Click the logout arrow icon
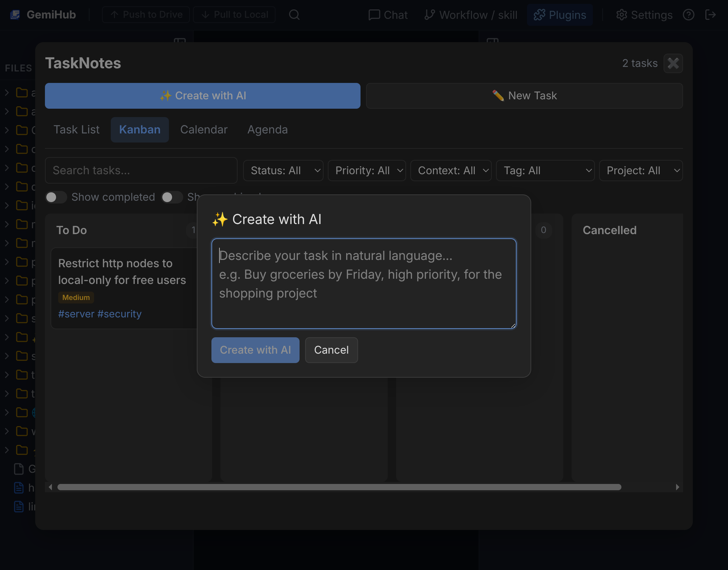The width and height of the screenshot is (728, 570). click(710, 15)
